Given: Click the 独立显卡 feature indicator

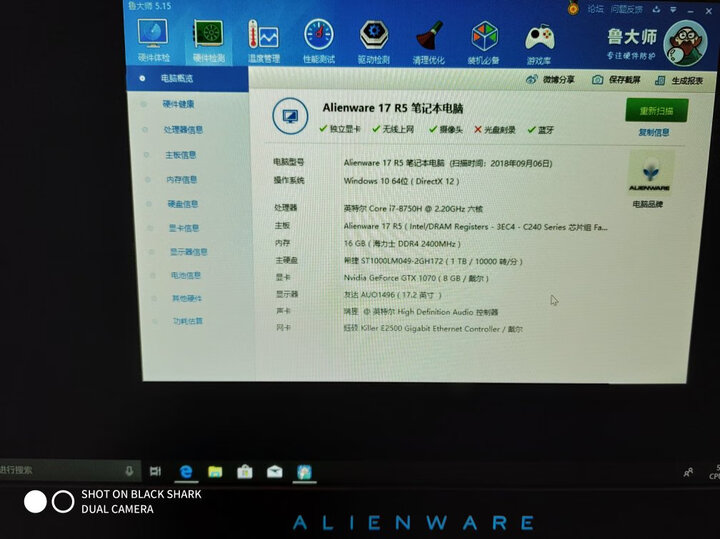Looking at the screenshot, I should [340, 129].
